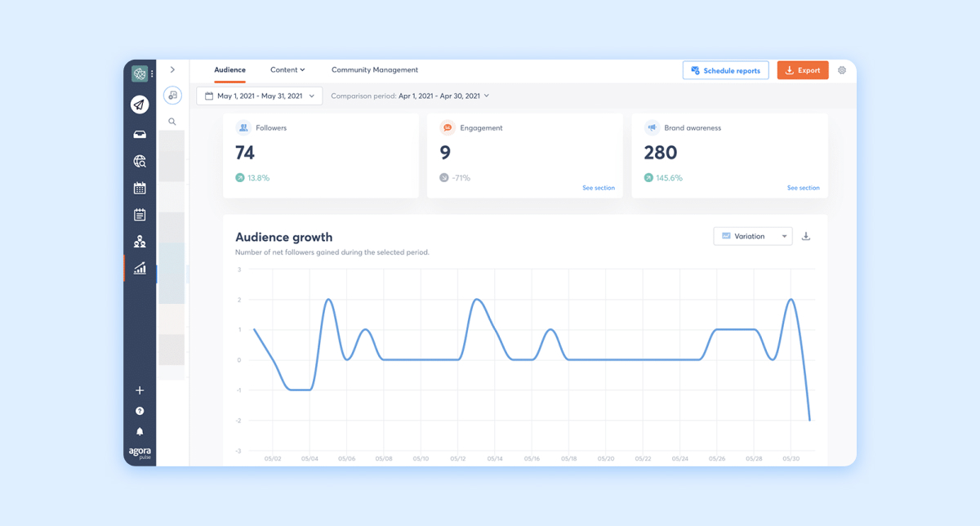This screenshot has height=526, width=980.
Task: Open the Fans and followers icon
Action: tap(140, 242)
